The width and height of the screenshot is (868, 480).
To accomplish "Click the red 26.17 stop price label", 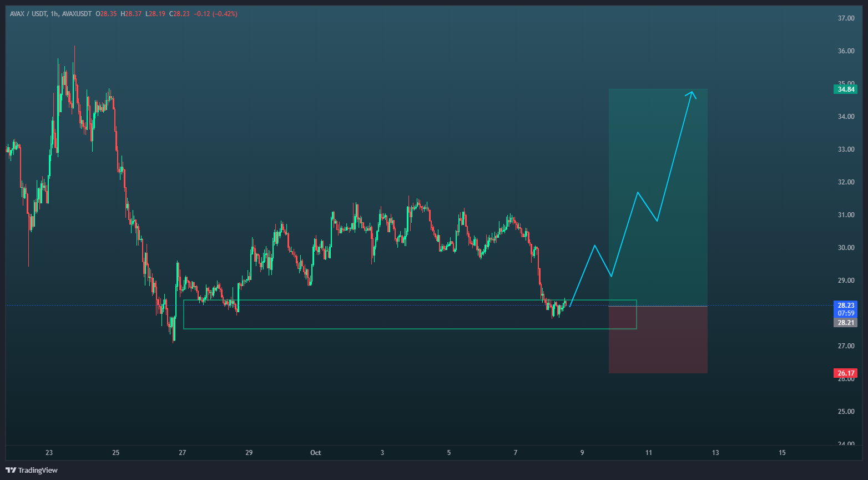I will 846,373.
